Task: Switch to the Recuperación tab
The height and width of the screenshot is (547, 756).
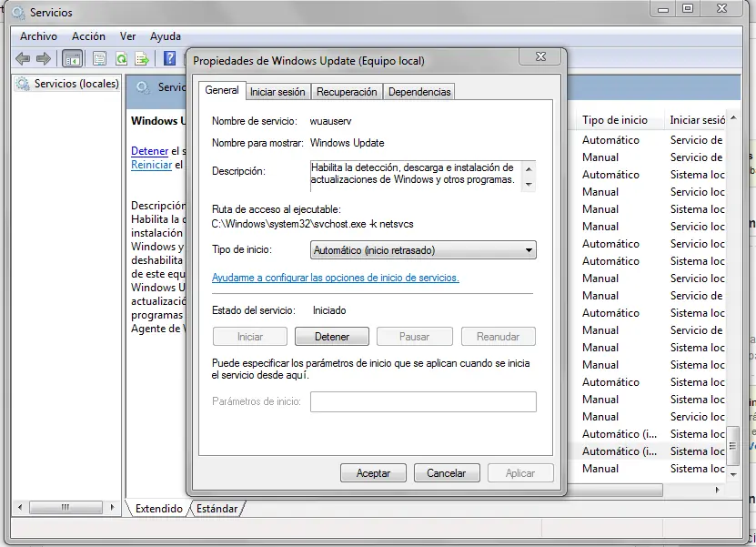Action: coord(347,92)
